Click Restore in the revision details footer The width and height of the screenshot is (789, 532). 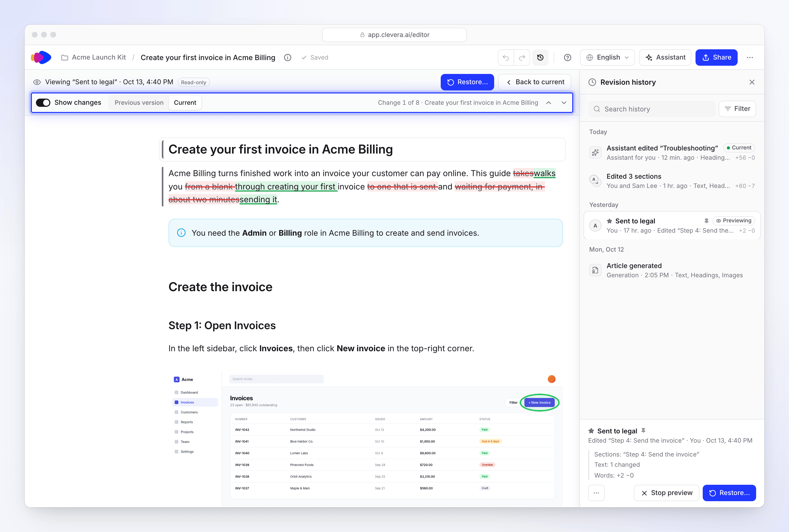(729, 493)
